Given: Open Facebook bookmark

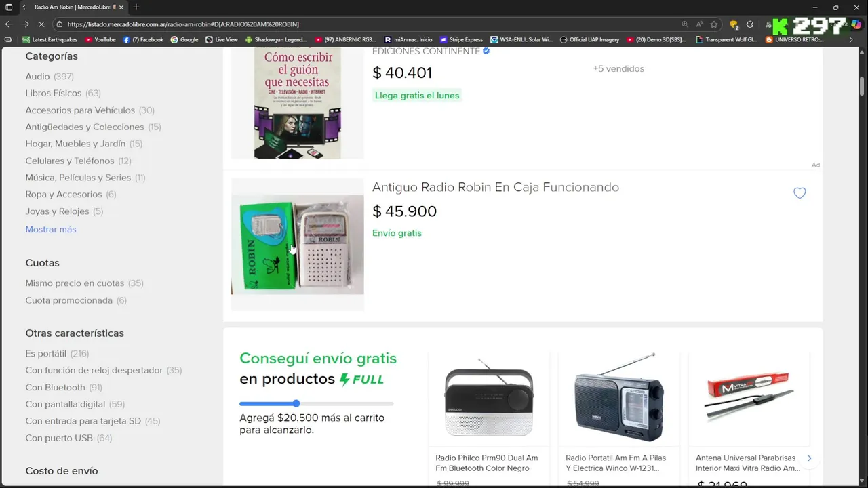Looking at the screenshot, I should pos(143,39).
